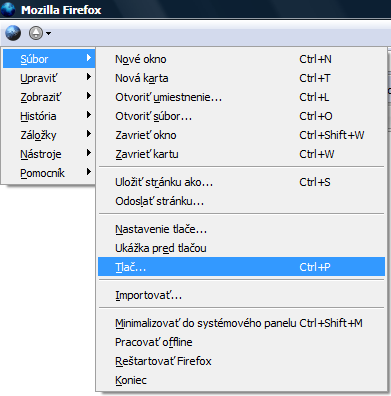Image resolution: width=391 pixels, height=396 pixels.
Task: Click the Firefox globe icon in the title bar
Action: pos(8,9)
